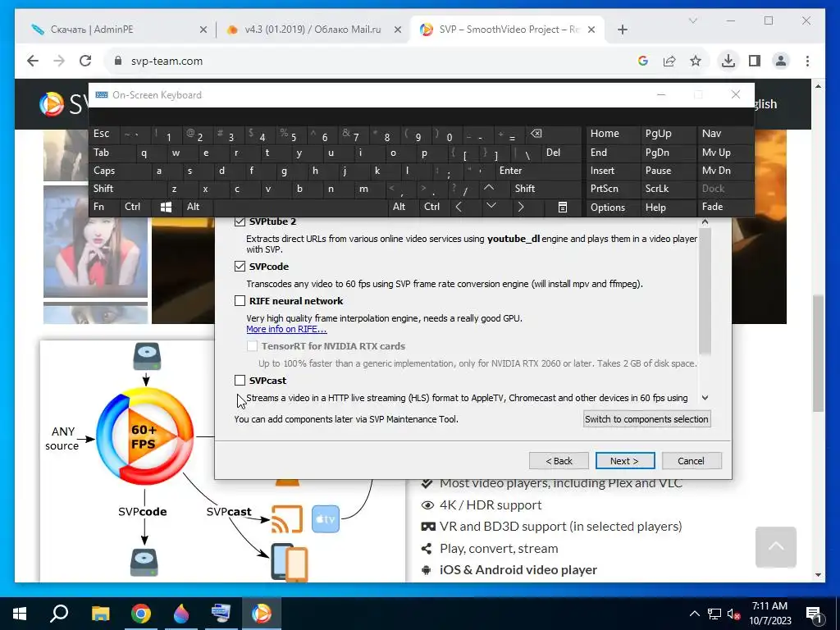Click SVP installer icon in taskbar
The width and height of the screenshot is (840, 630).
coord(262,614)
